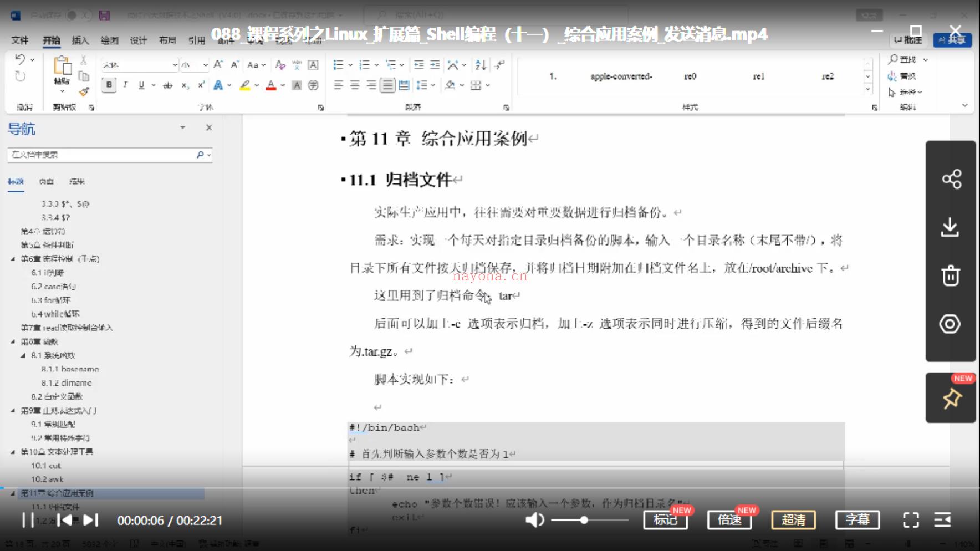The width and height of the screenshot is (980, 551).
Task: Toggle subtitles with the 字幕 button
Action: pyautogui.click(x=857, y=519)
